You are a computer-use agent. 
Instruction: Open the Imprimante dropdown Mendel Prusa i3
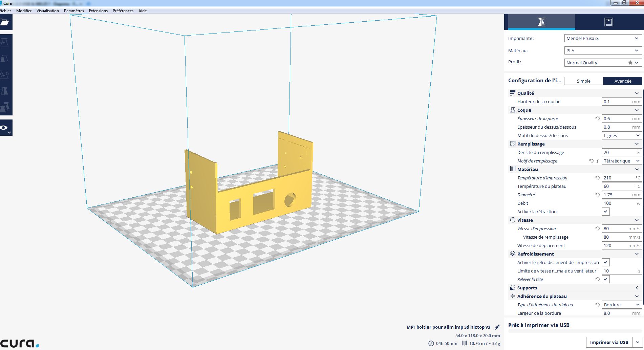click(x=603, y=38)
